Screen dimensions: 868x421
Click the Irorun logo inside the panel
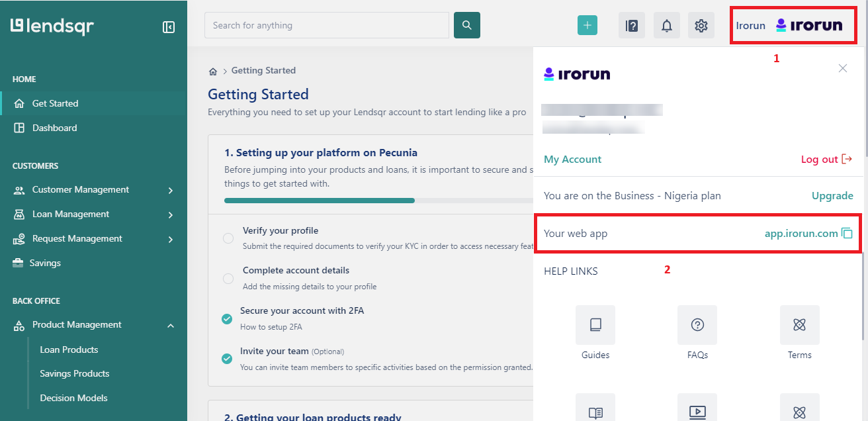click(x=577, y=74)
